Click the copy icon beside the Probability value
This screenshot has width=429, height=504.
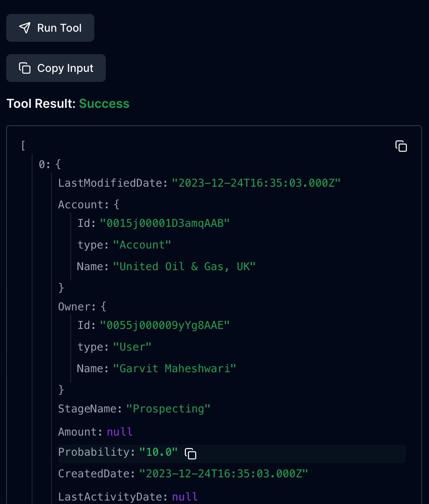click(x=190, y=453)
